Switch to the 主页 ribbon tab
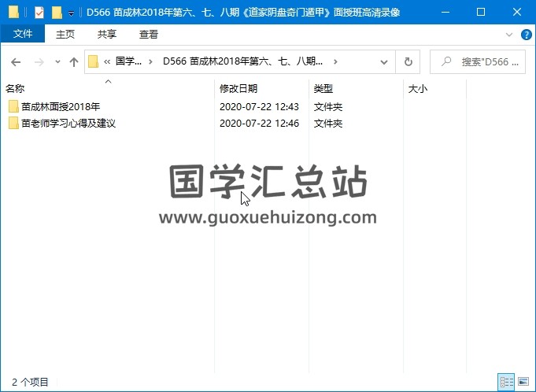 (x=65, y=34)
